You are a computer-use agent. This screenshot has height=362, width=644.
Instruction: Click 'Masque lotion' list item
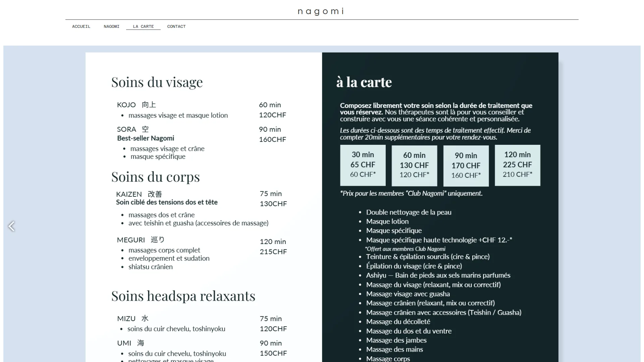tap(387, 221)
